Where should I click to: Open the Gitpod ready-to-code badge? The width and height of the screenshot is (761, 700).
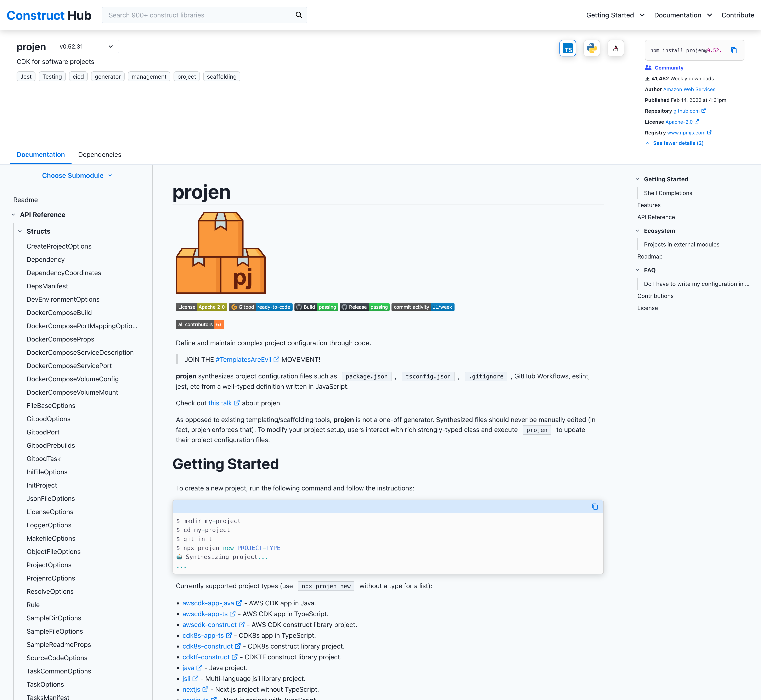261,307
